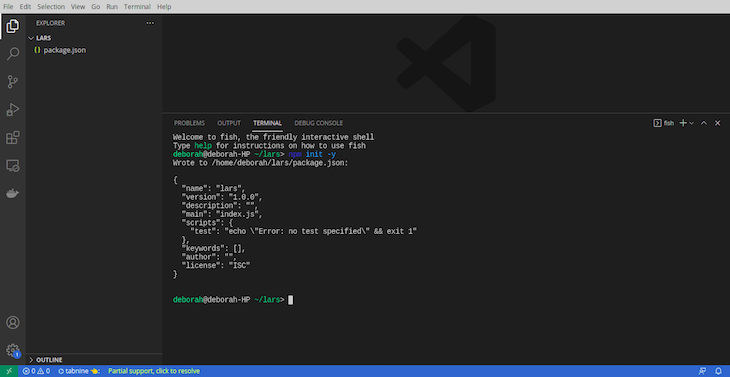Viewport: 730px width, 377px height.
Task: Open terminal launch profile dropdown
Action: pos(692,123)
